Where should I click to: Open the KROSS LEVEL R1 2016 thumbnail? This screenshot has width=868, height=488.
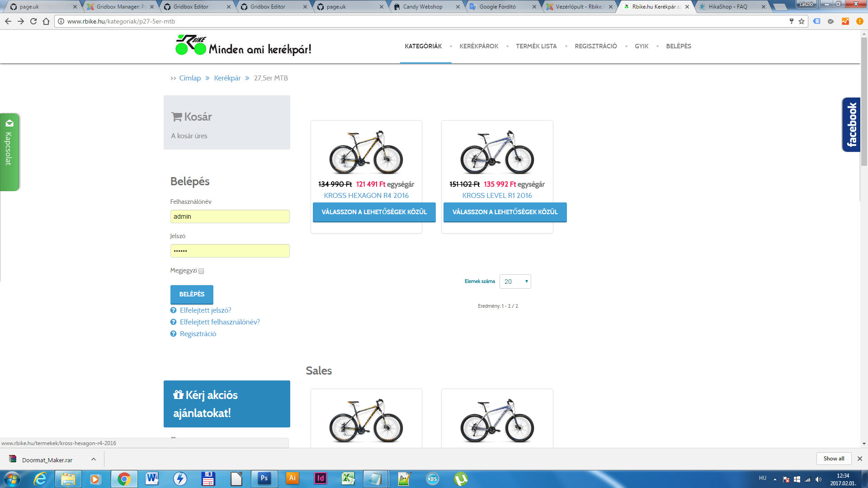(x=497, y=152)
